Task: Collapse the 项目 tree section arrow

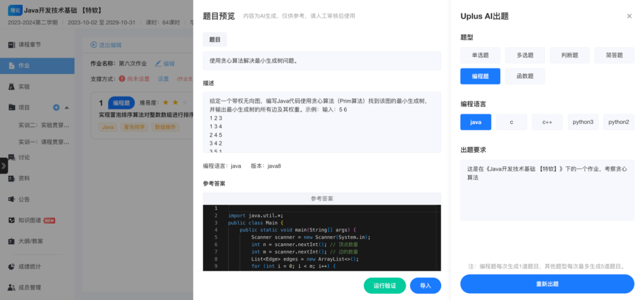Action: (x=67, y=107)
